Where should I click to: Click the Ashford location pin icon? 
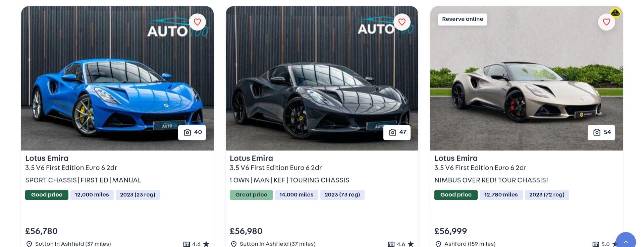[438, 244]
